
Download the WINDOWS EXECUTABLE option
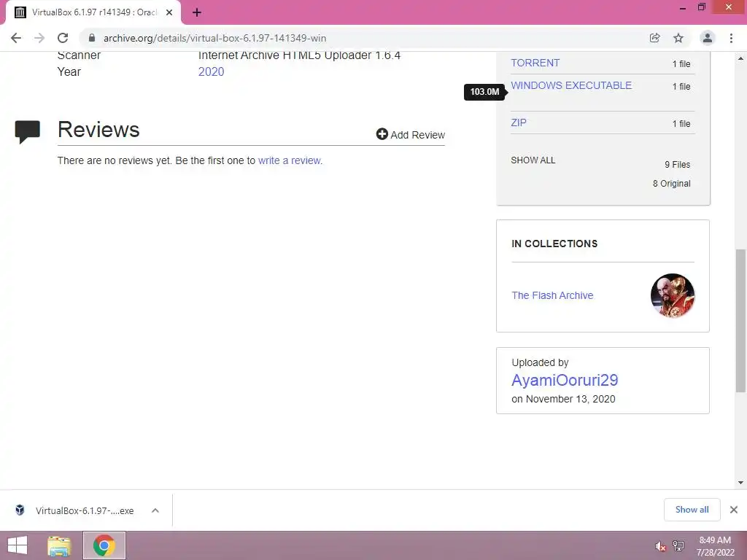[571, 85]
